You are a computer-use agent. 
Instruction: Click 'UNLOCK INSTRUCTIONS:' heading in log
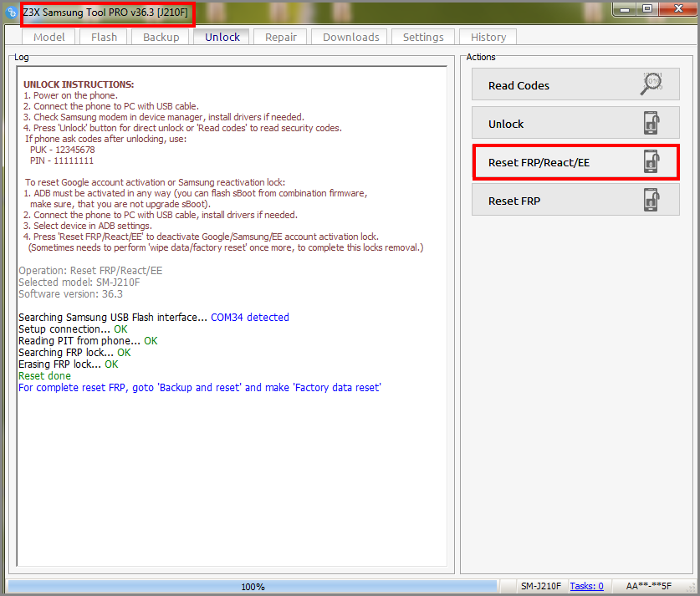(79, 84)
